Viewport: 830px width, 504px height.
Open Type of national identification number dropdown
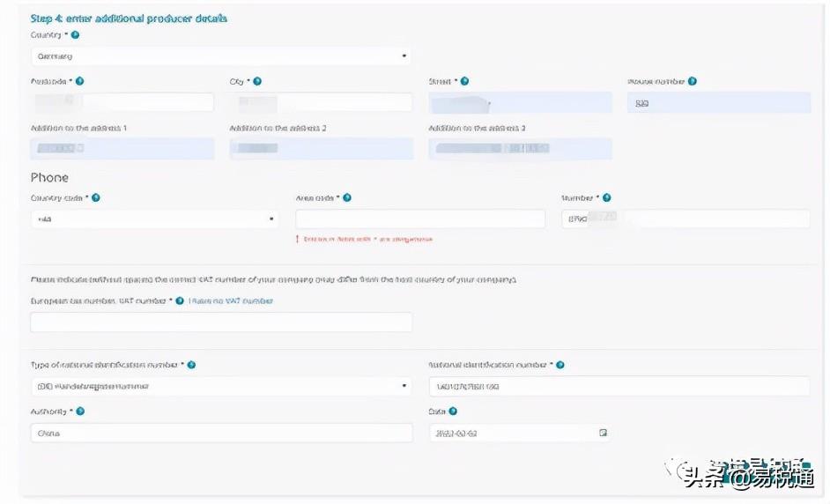tap(220, 387)
